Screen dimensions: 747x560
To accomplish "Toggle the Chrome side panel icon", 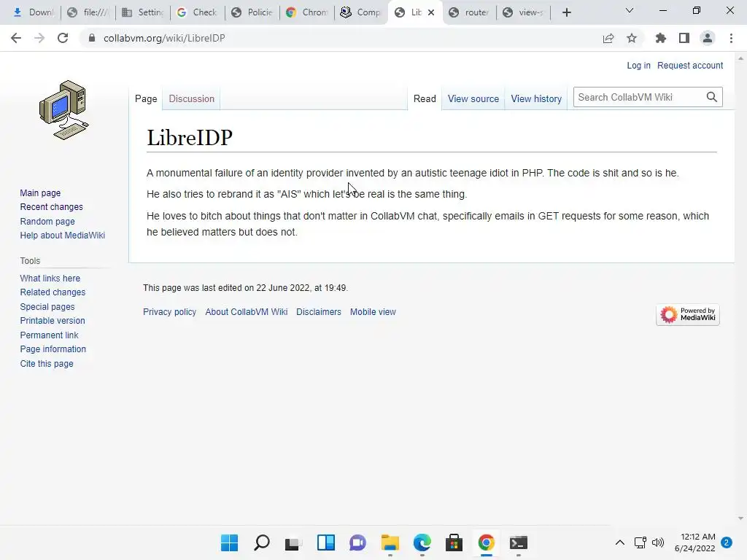I will click(x=684, y=38).
